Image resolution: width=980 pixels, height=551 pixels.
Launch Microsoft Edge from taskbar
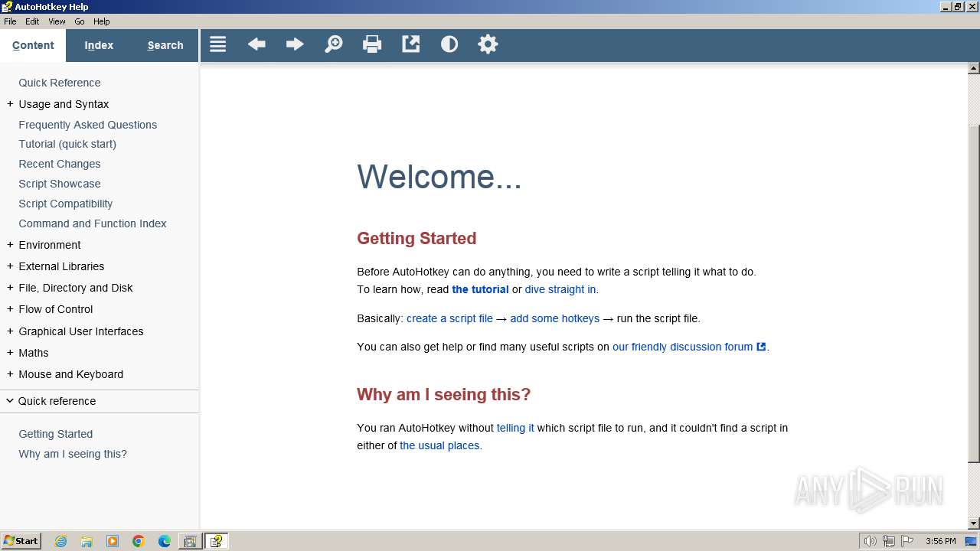click(x=165, y=541)
